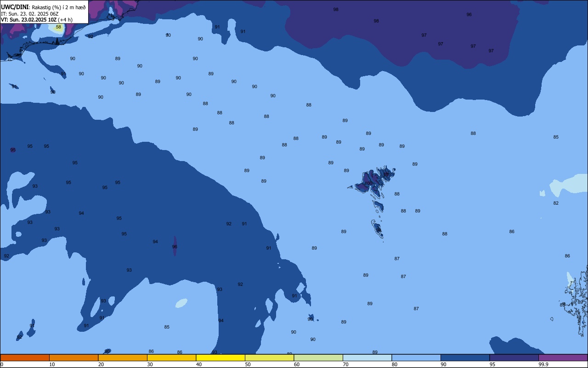Click the 60–70 light green legend swatch

coord(318,357)
